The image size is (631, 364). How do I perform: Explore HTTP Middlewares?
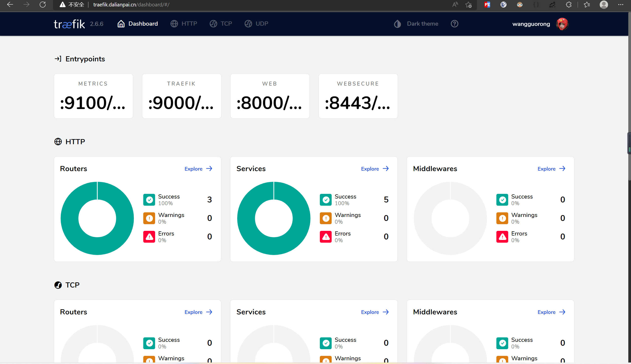point(552,169)
